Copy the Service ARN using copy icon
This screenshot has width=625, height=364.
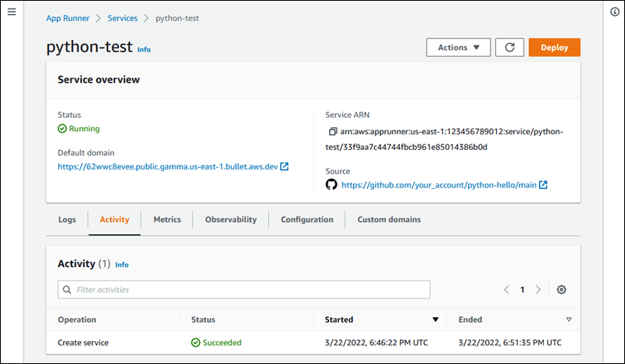(333, 132)
